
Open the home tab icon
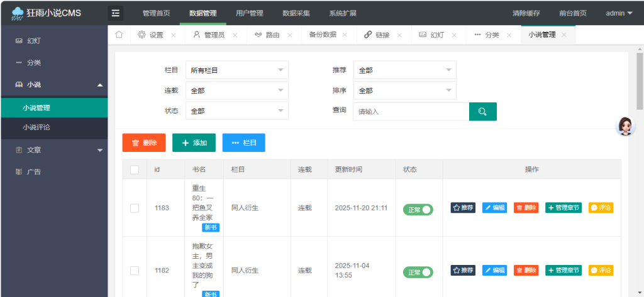point(119,35)
